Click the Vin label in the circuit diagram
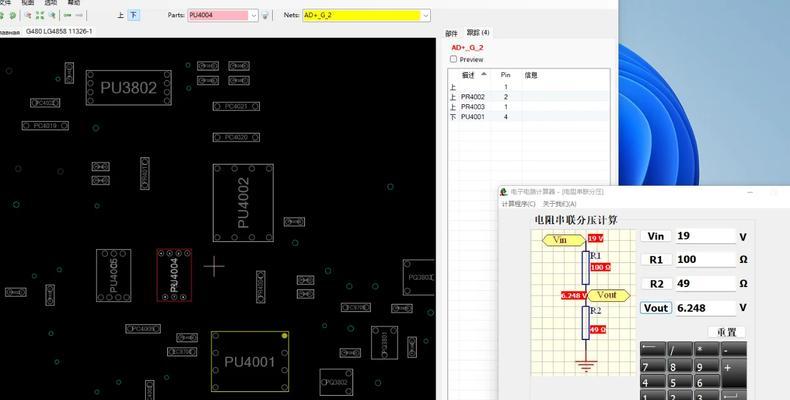Screen dimensions: 790x400 click(564, 240)
